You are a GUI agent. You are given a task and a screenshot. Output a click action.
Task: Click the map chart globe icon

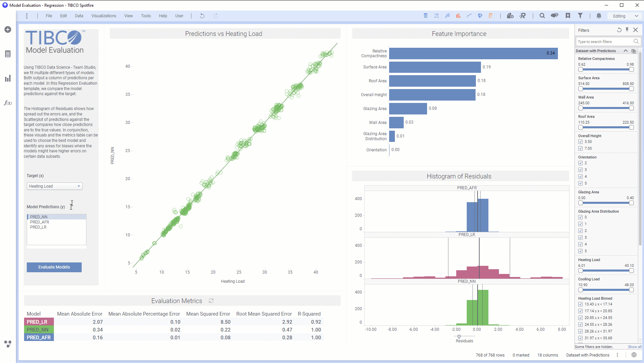pyautogui.click(x=480, y=16)
